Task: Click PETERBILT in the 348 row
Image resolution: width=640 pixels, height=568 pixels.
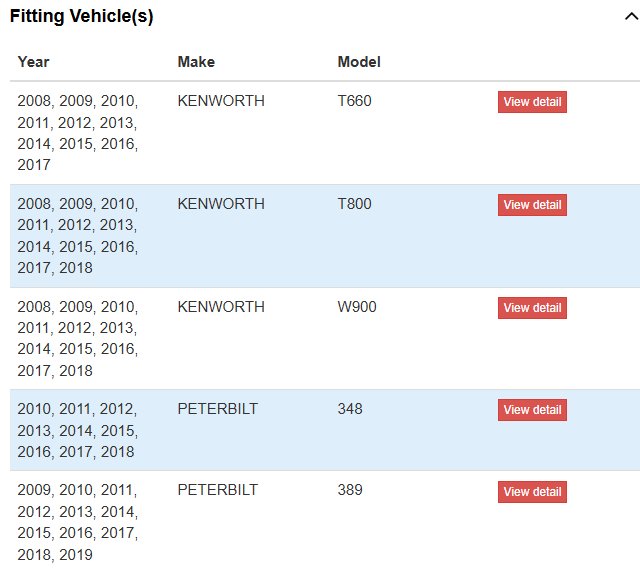Action: coord(217,409)
